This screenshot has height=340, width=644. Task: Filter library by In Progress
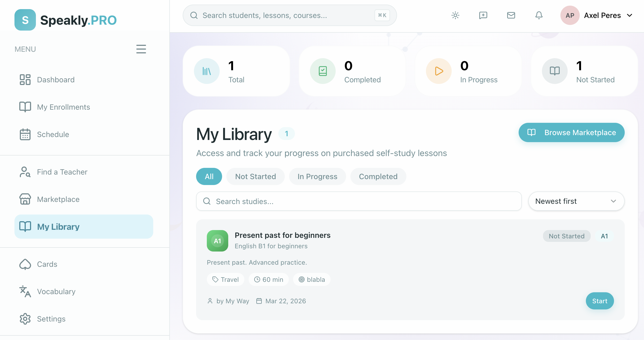[317, 176]
